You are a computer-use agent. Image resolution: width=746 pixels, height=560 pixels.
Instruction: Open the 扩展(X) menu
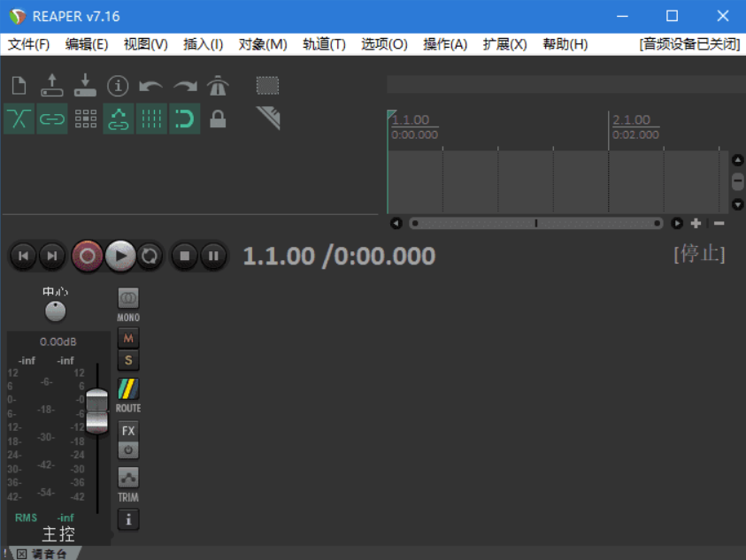tap(504, 44)
